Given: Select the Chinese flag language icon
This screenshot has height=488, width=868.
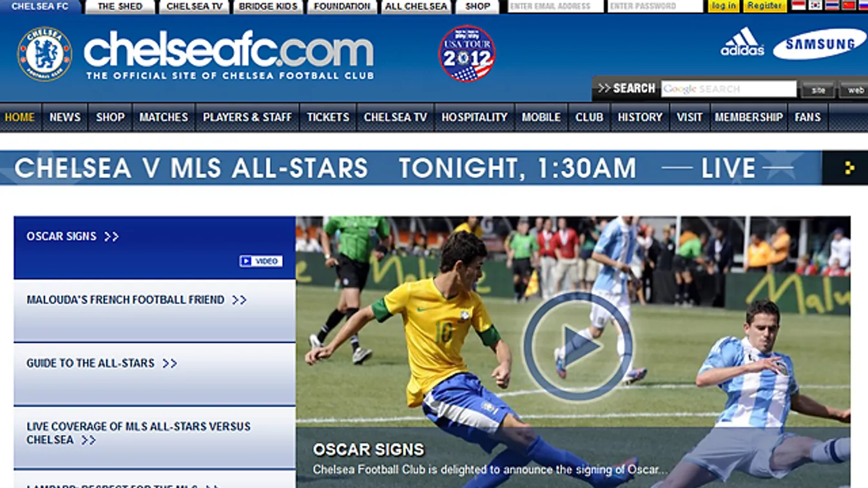Looking at the screenshot, I should coord(849,6).
